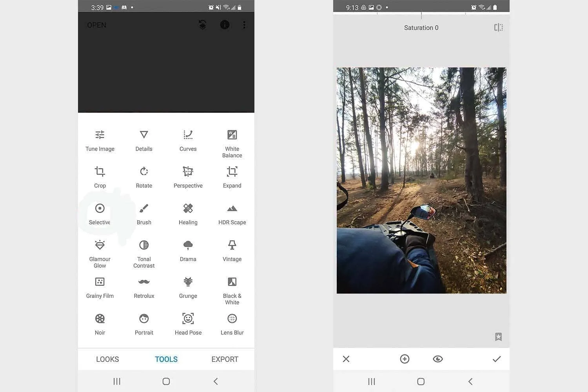
Task: Open the HDR Scape effect
Action: (x=232, y=214)
